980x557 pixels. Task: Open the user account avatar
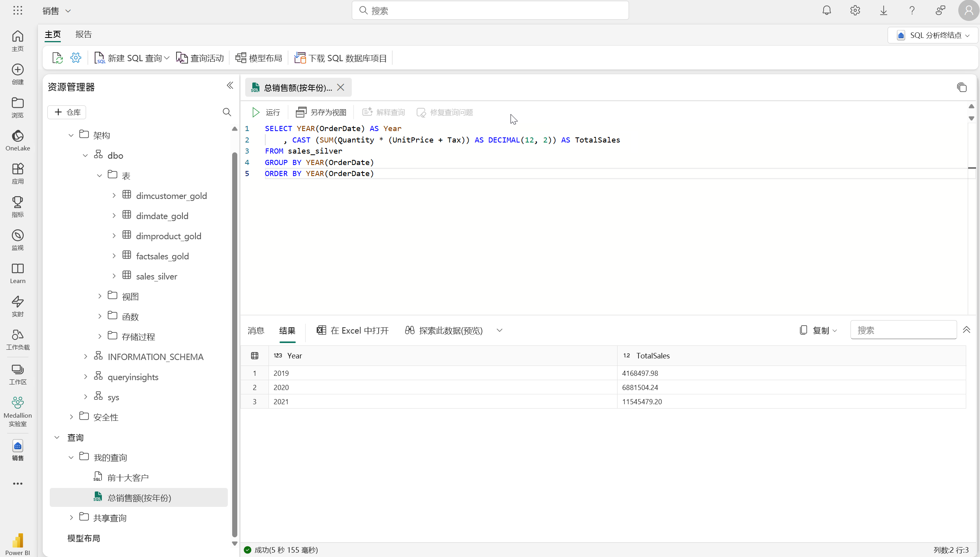pyautogui.click(x=969, y=11)
